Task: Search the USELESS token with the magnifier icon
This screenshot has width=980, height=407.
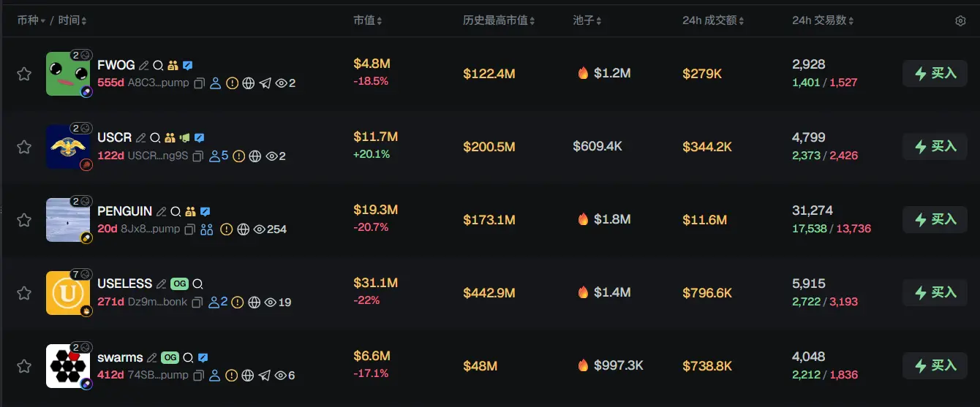Action: [x=197, y=284]
